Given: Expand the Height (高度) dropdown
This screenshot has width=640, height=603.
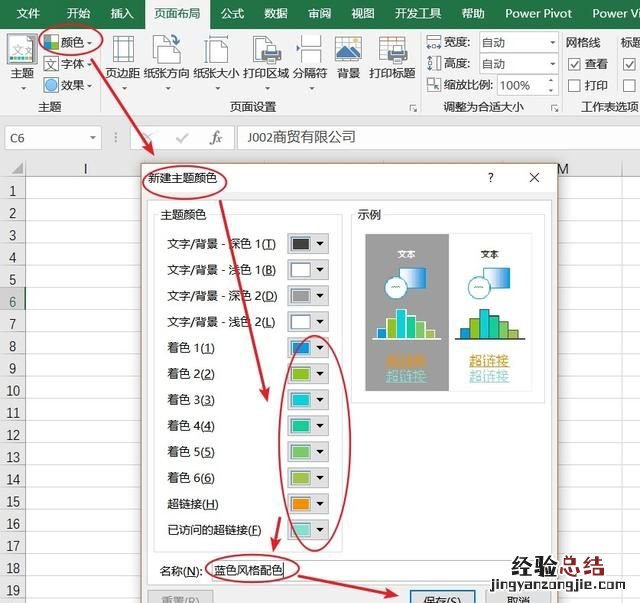Looking at the screenshot, I should (551, 64).
